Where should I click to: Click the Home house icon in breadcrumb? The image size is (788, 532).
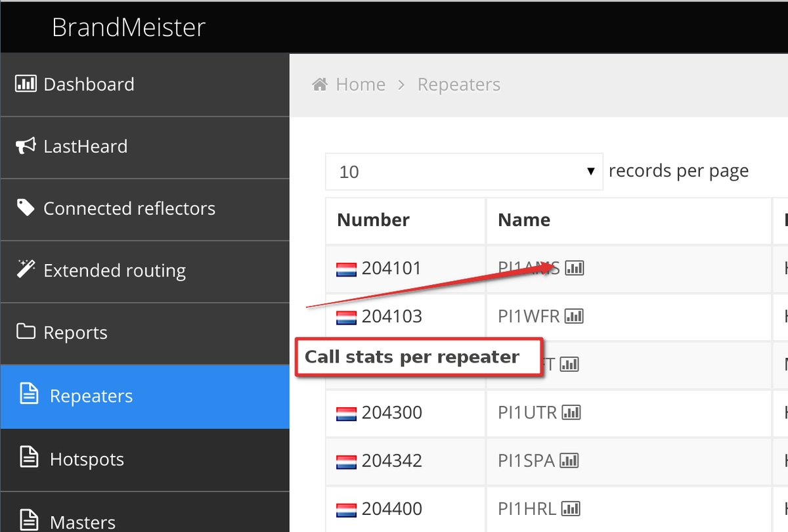click(320, 84)
